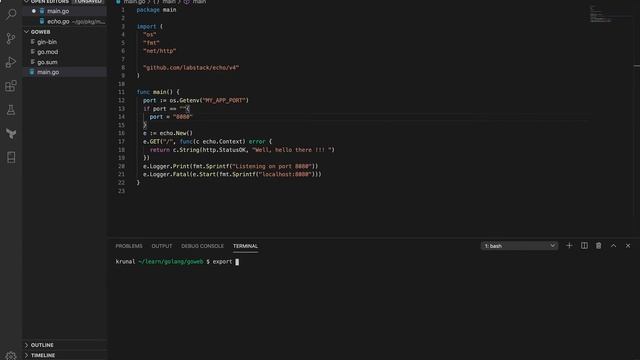Close the terminal panel
Screen dimensions: 640x360
click(628, 246)
